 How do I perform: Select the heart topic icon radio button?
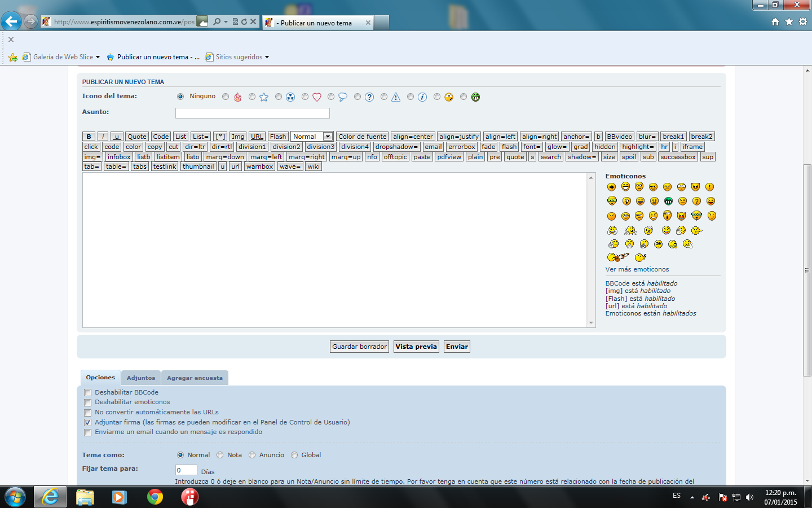point(305,97)
